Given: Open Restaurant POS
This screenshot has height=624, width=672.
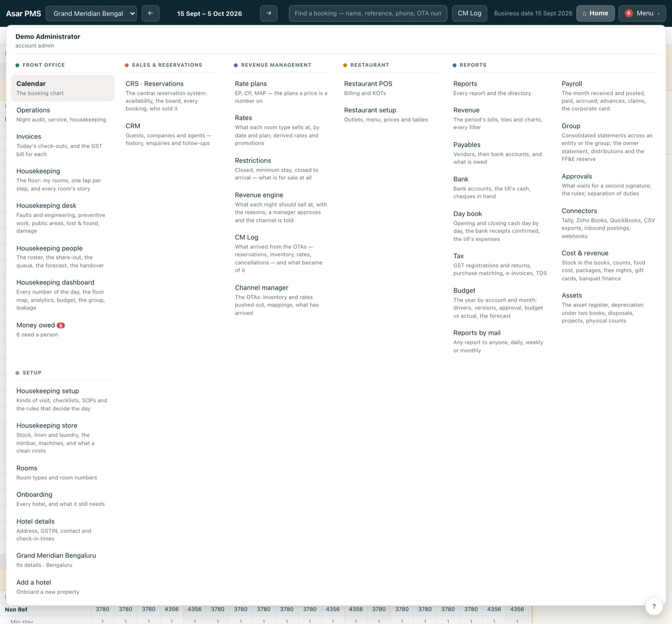Looking at the screenshot, I should pyautogui.click(x=391, y=88).
